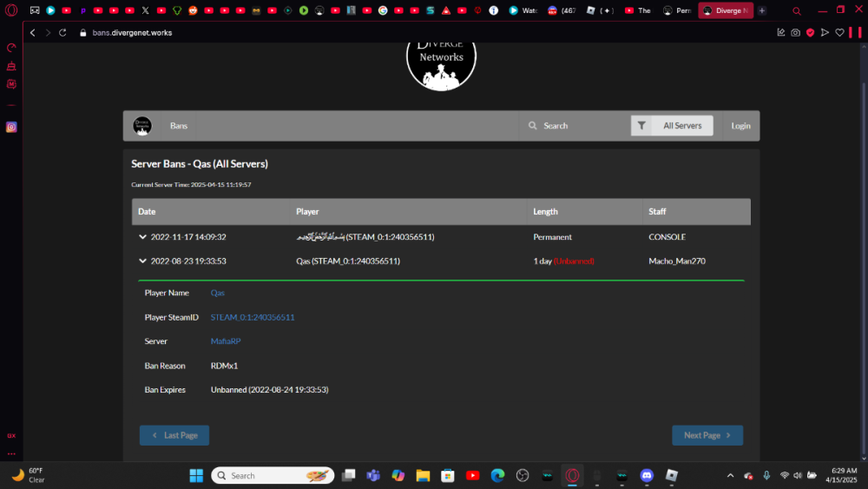Image resolution: width=868 pixels, height=489 pixels.
Task: Click the browser reload button
Action: tap(62, 32)
